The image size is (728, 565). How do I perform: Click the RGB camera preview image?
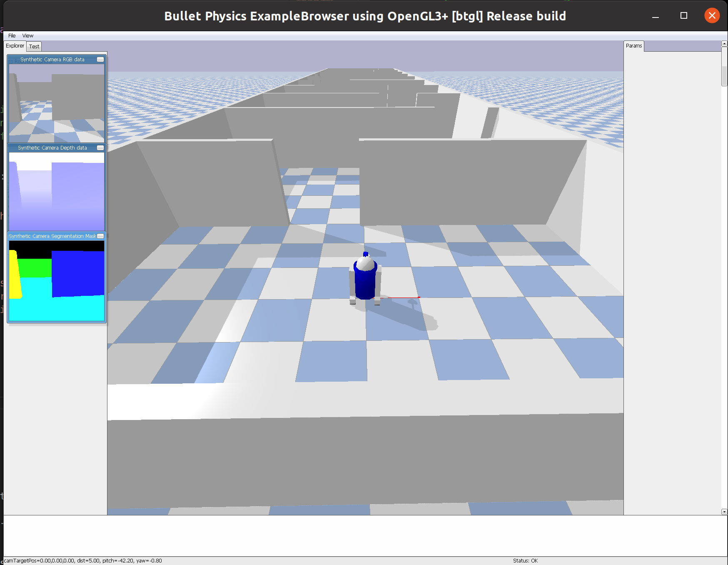click(57, 103)
